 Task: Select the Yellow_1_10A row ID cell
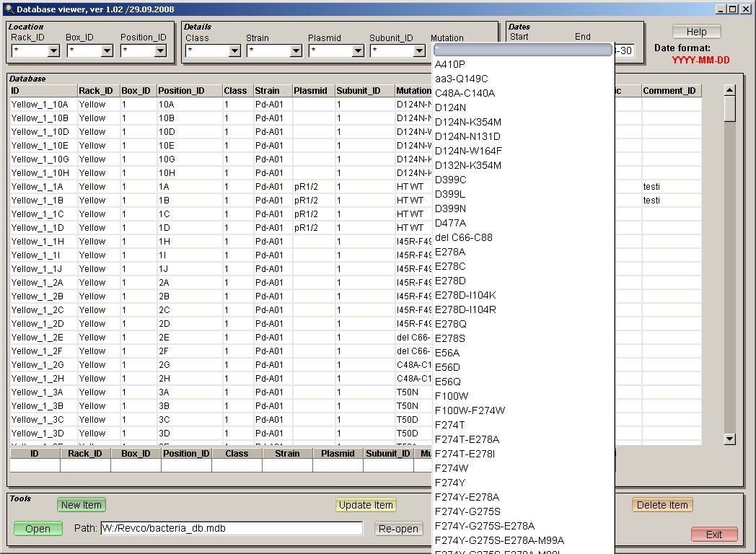(43, 105)
